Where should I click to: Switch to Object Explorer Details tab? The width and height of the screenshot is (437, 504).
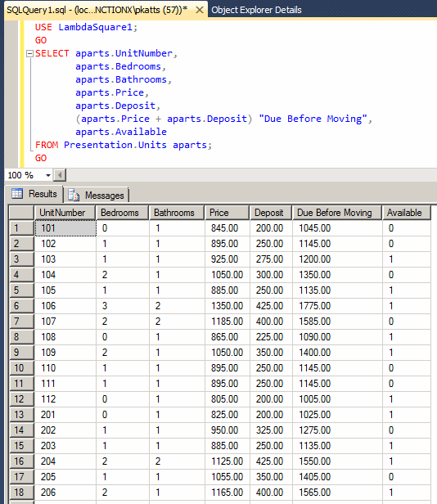[256, 10]
